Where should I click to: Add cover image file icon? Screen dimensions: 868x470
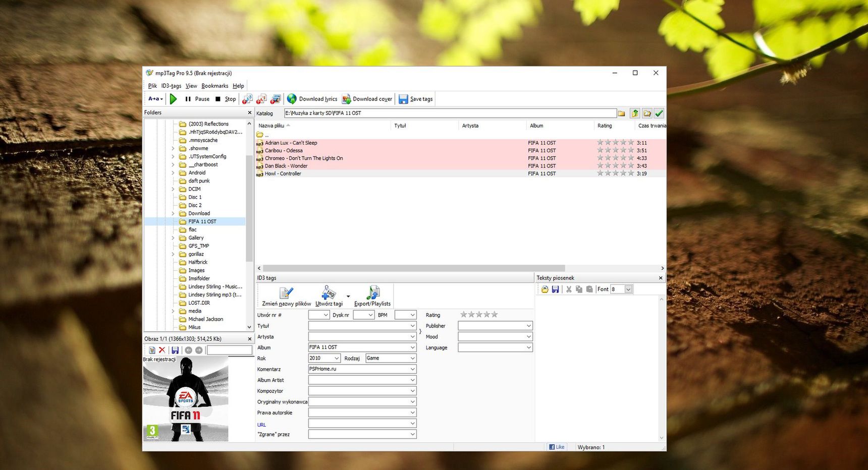coord(152,350)
